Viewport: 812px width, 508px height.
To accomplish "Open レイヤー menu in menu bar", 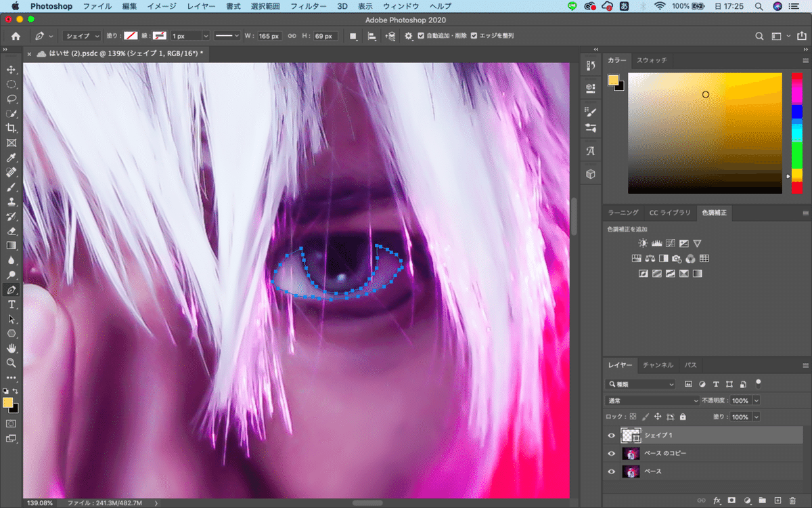I will 201,6.
